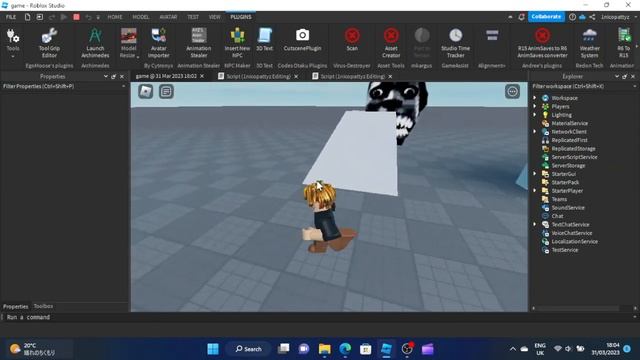Open Studio Time Tracker plugin
The width and height of the screenshot is (640, 360).
click(456, 43)
